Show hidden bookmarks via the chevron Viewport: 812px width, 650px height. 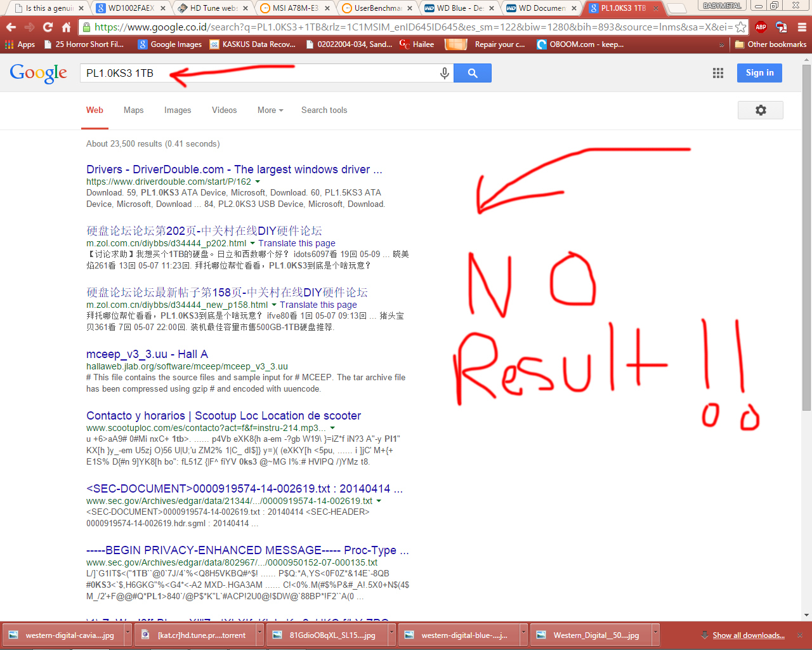(721, 44)
